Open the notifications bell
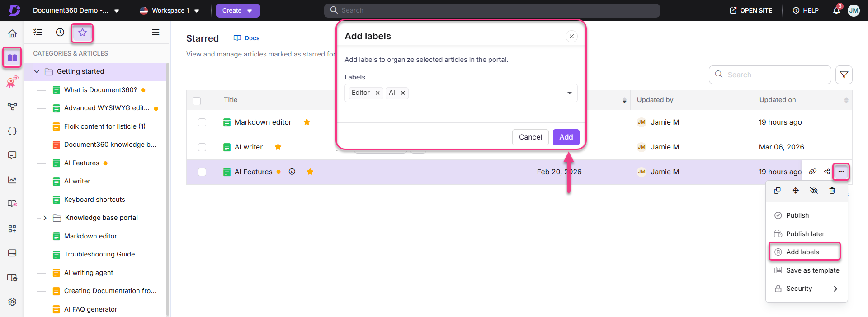 (x=836, y=10)
